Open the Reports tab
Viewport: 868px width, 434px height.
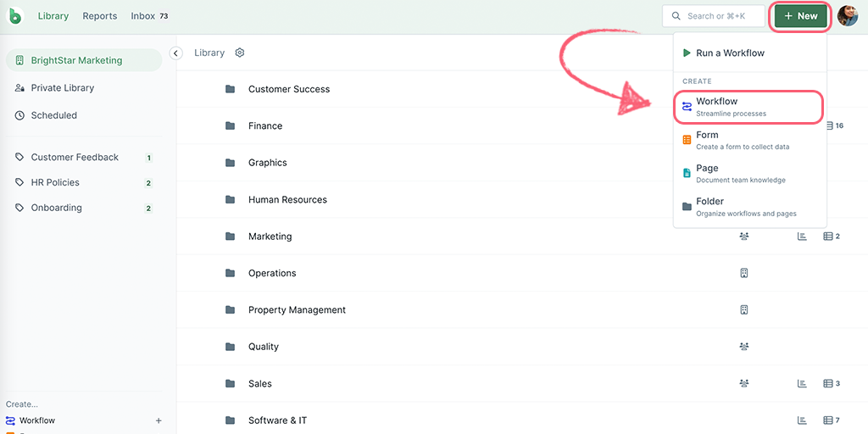click(100, 16)
